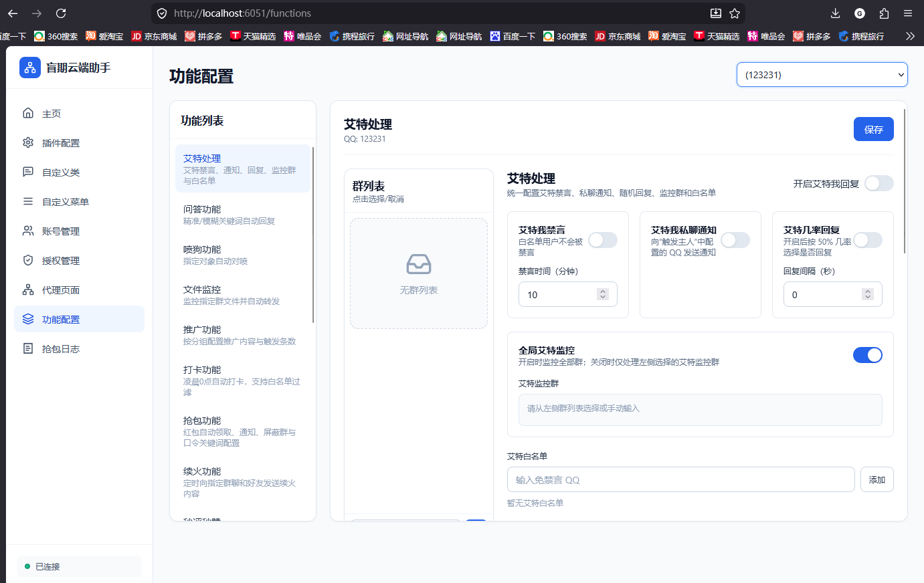Click the shield icon beside 授权管理

pos(28,260)
